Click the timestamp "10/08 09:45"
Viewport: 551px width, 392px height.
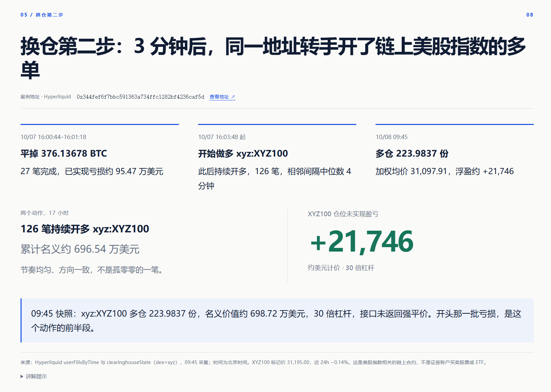[392, 137]
